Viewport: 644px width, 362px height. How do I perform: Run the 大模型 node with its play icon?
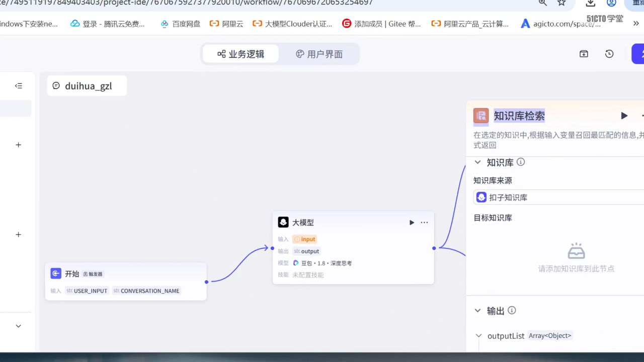pos(412,223)
